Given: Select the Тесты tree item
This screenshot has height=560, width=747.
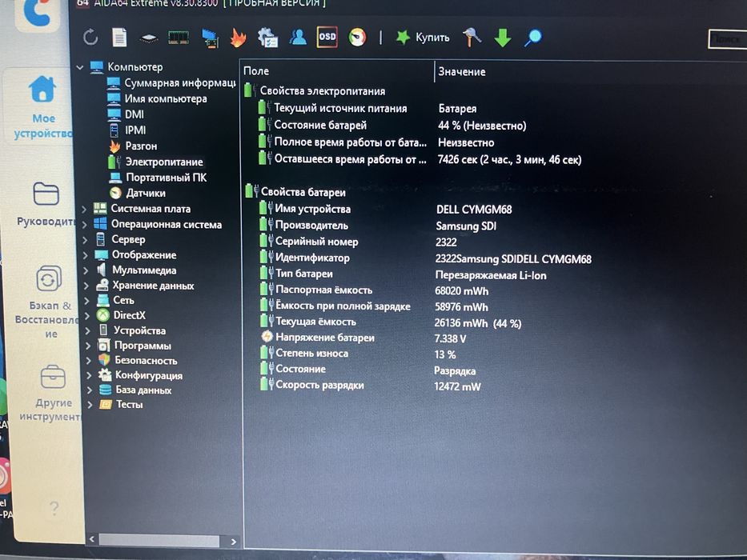Looking at the screenshot, I should click(129, 404).
